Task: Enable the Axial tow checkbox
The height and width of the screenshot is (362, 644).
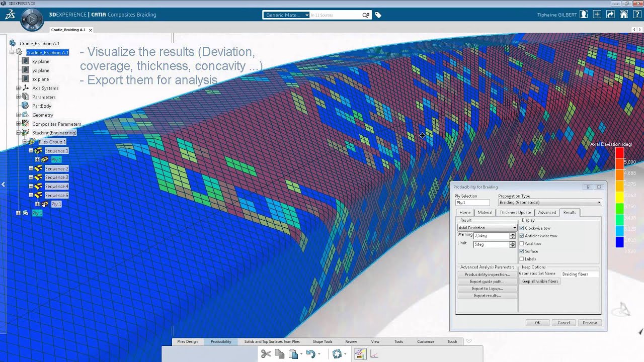Action: pos(522,243)
